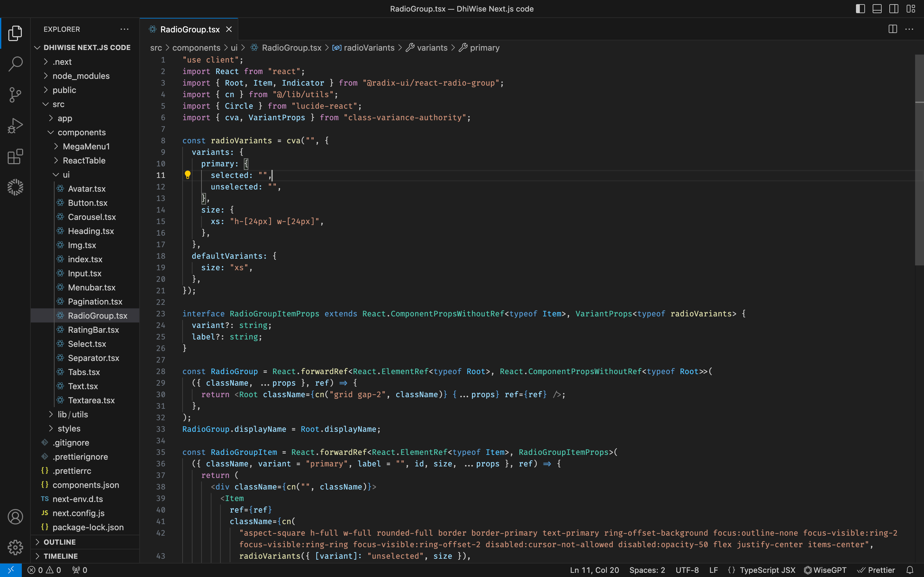Select RadioGroup.tsx tab in editor
The width and height of the screenshot is (924, 577).
[189, 29]
